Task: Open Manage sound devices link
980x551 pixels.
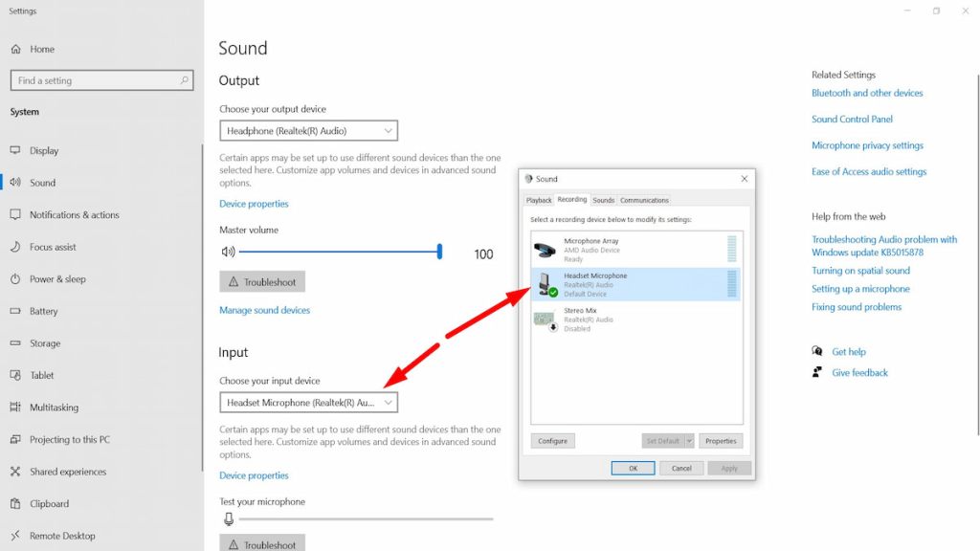Action: (264, 310)
